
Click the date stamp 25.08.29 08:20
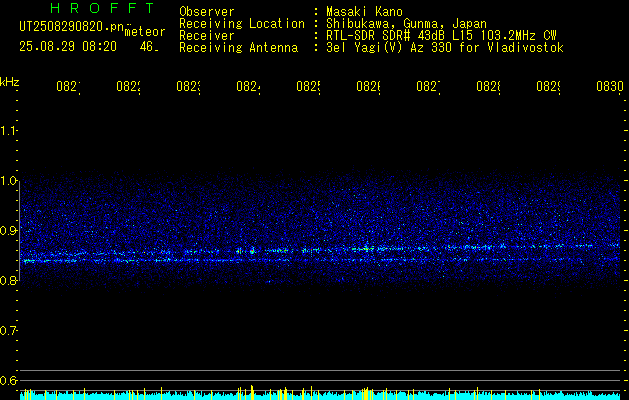68,47
